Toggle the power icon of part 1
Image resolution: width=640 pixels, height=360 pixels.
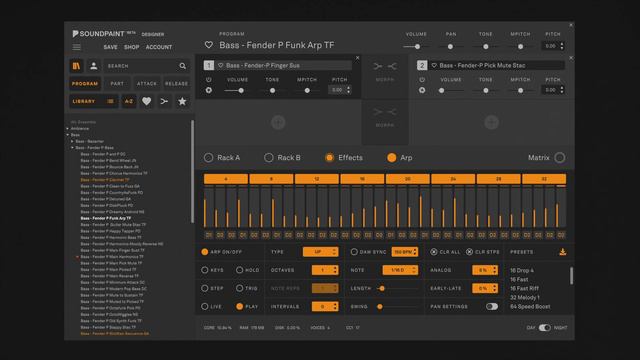[209, 80]
